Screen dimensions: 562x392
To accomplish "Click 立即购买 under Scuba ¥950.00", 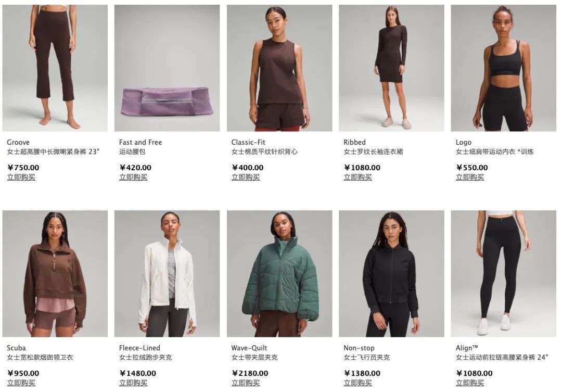I will tap(21, 383).
